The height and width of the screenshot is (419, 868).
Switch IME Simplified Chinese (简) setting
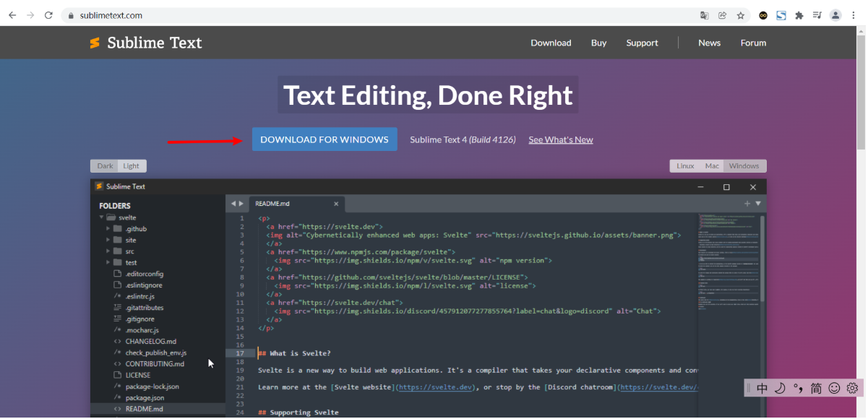(x=816, y=389)
